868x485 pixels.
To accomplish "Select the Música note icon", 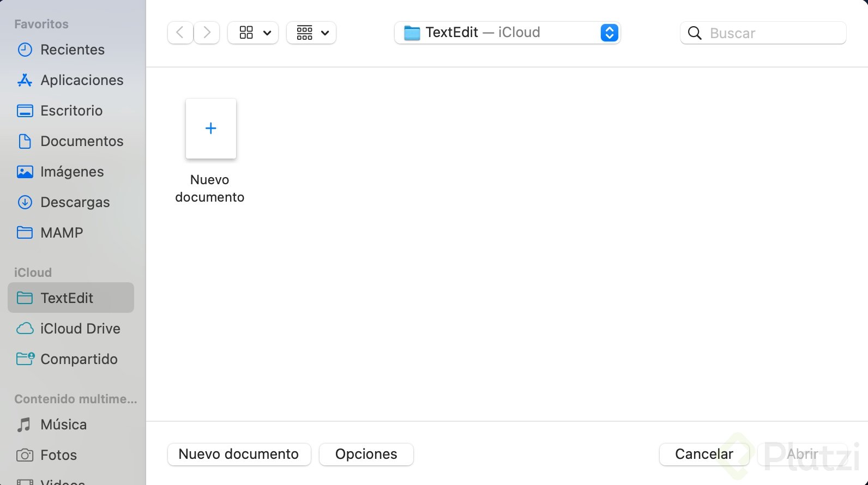I will click(25, 425).
